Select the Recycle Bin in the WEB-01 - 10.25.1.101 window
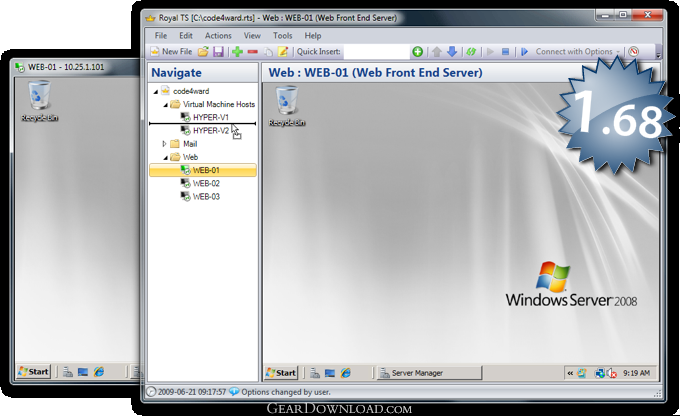680x417 pixels. (x=39, y=101)
